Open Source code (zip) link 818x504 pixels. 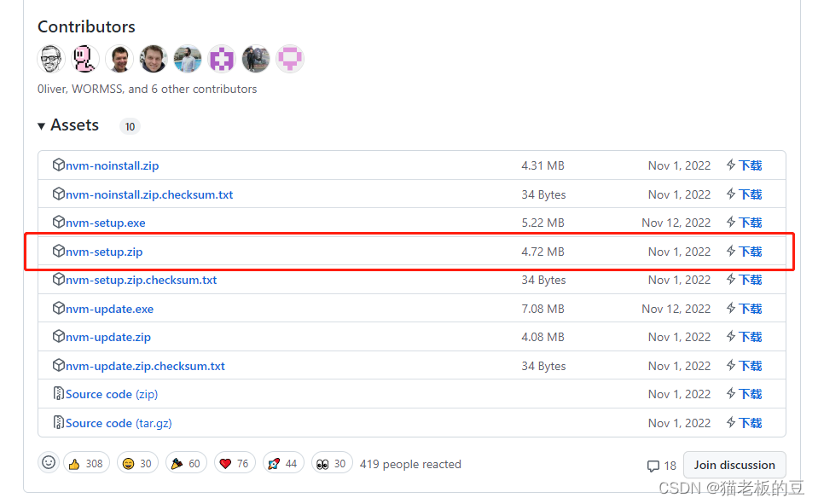point(112,395)
